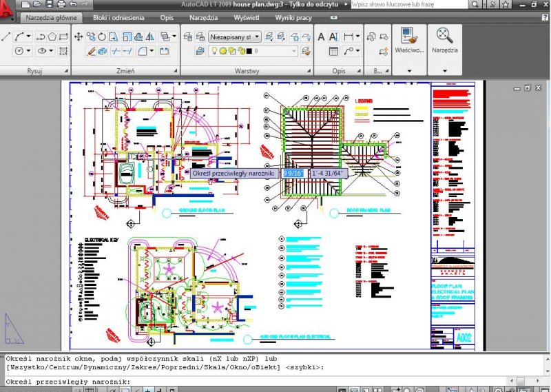The image size is (551, 392).
Task: Click the Narzędzia zoom button
Action: coord(445,40)
